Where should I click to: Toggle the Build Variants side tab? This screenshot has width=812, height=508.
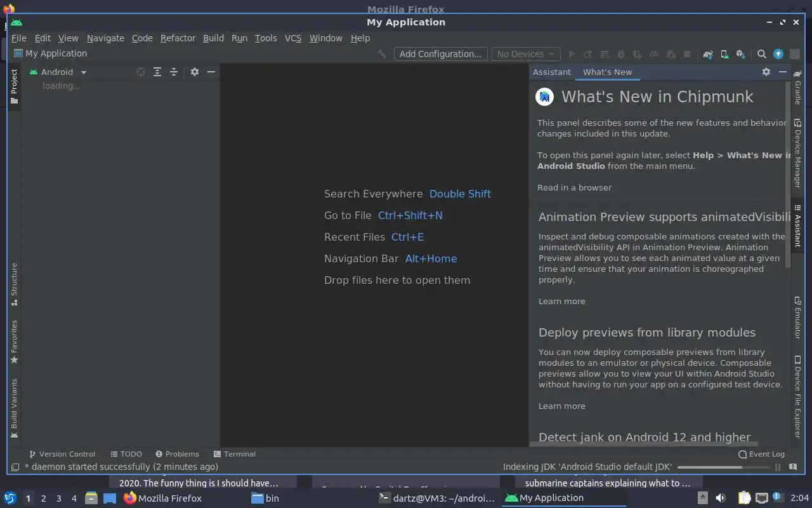[14, 408]
